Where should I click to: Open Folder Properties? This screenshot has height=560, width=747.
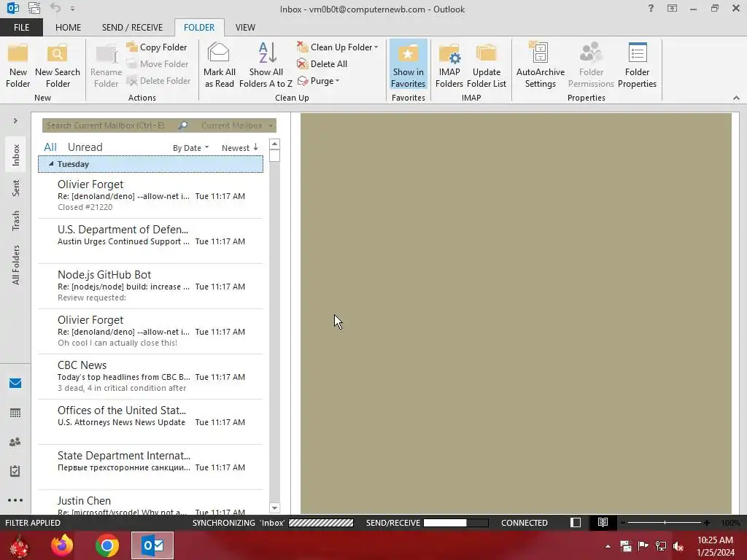tap(637, 65)
